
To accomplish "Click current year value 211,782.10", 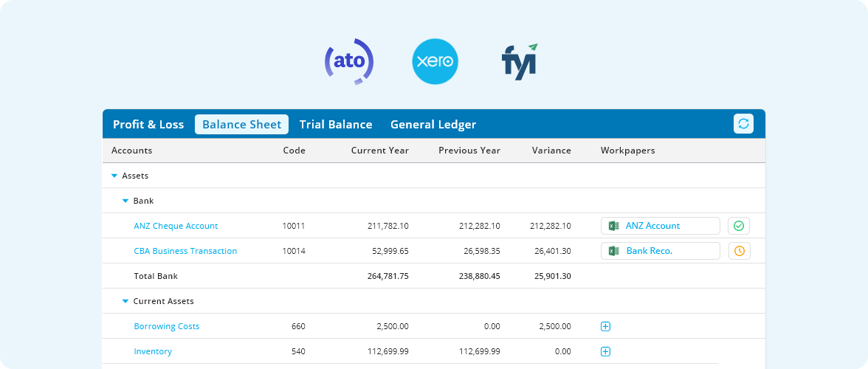I will click(x=388, y=226).
